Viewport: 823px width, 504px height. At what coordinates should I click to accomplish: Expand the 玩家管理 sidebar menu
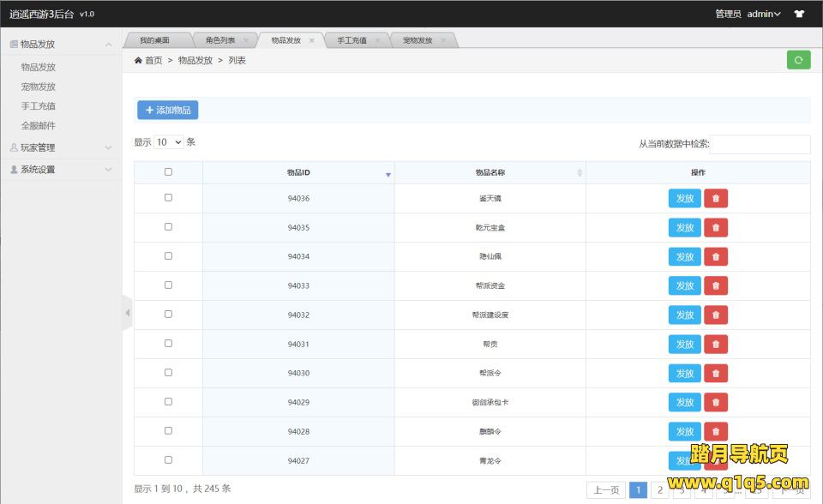pyautogui.click(x=60, y=147)
